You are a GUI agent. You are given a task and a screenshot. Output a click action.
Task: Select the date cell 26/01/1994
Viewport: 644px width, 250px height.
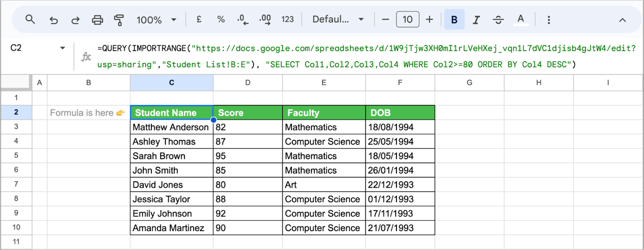coord(400,170)
